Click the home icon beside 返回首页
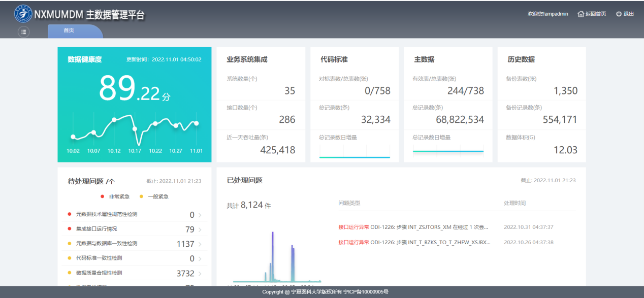This screenshot has height=298, width=644. [581, 14]
